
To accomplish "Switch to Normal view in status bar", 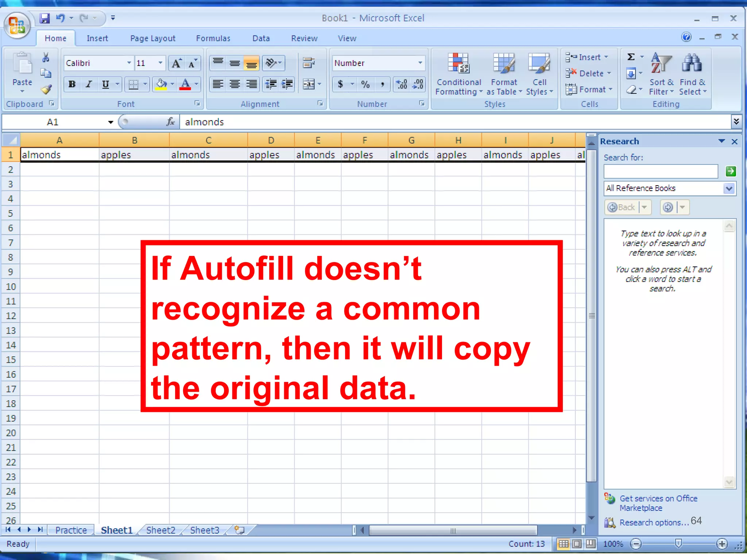I will [564, 544].
